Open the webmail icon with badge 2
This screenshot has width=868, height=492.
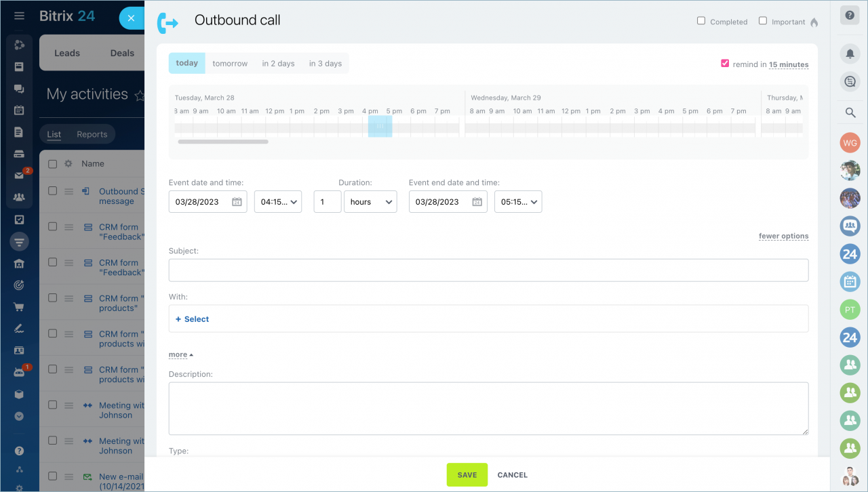(x=19, y=176)
